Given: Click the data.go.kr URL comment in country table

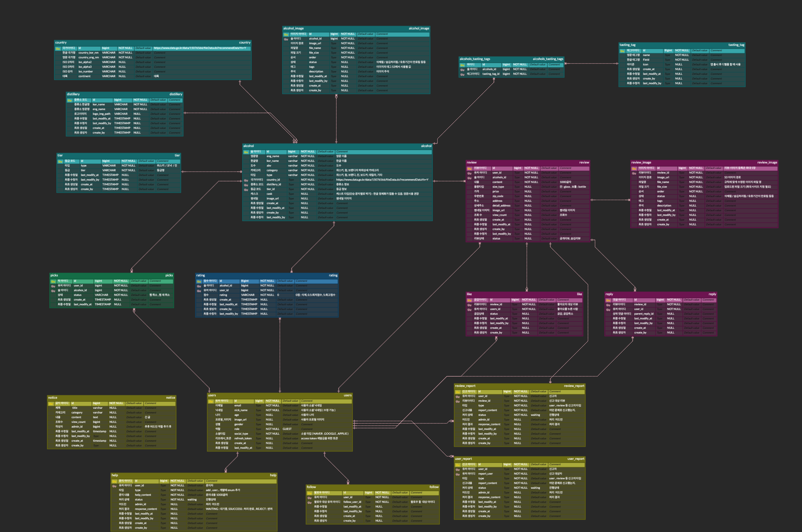Looking at the screenshot, I should (x=200, y=48).
